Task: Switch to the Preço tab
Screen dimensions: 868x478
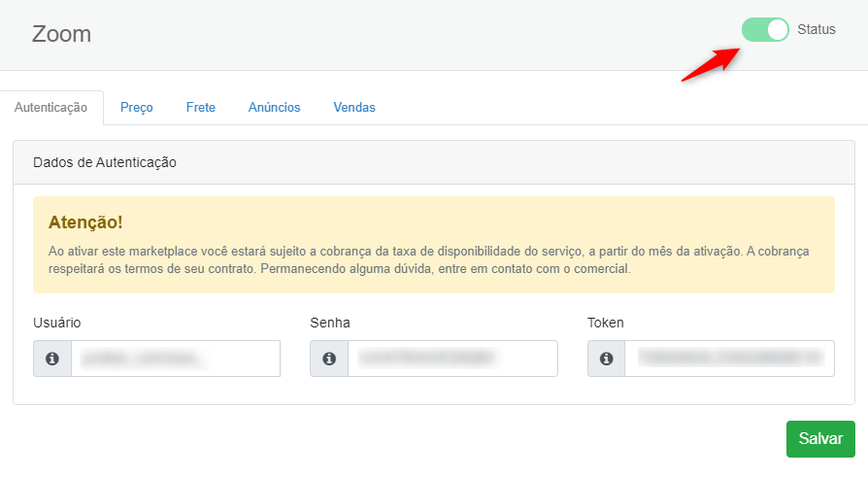Action: click(x=137, y=108)
